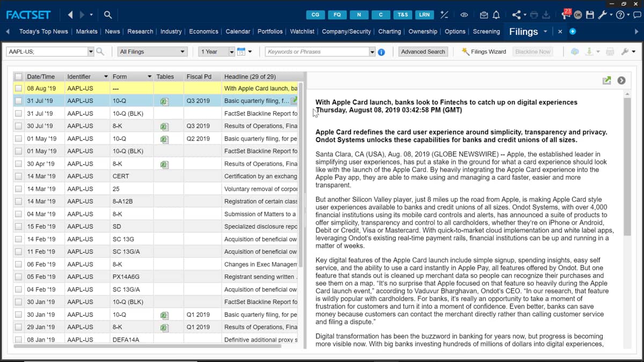Expand the Filings tab dropdown arrow

coord(546,32)
